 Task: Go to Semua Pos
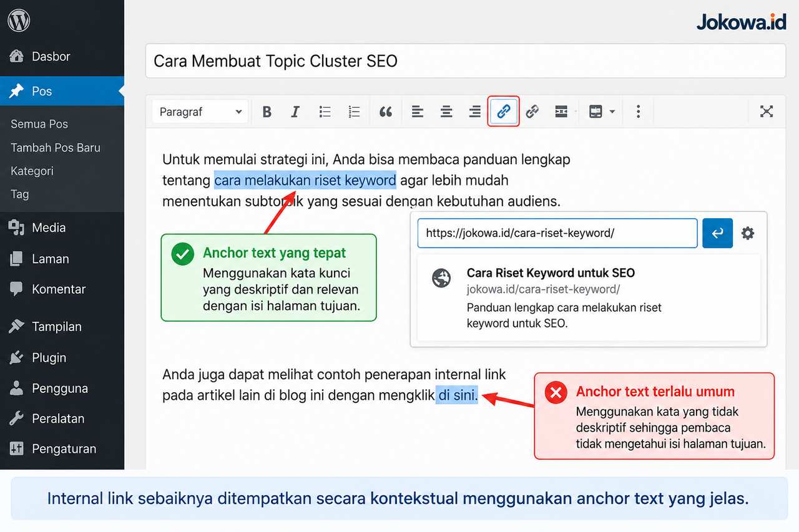pos(39,124)
